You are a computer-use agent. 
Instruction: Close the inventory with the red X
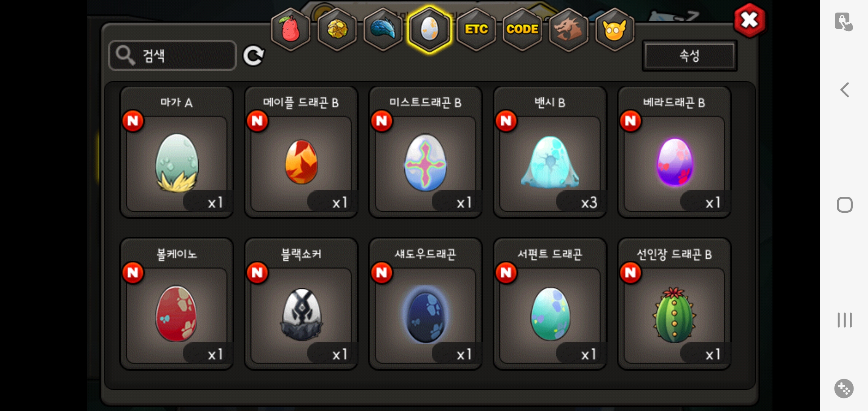click(x=749, y=20)
